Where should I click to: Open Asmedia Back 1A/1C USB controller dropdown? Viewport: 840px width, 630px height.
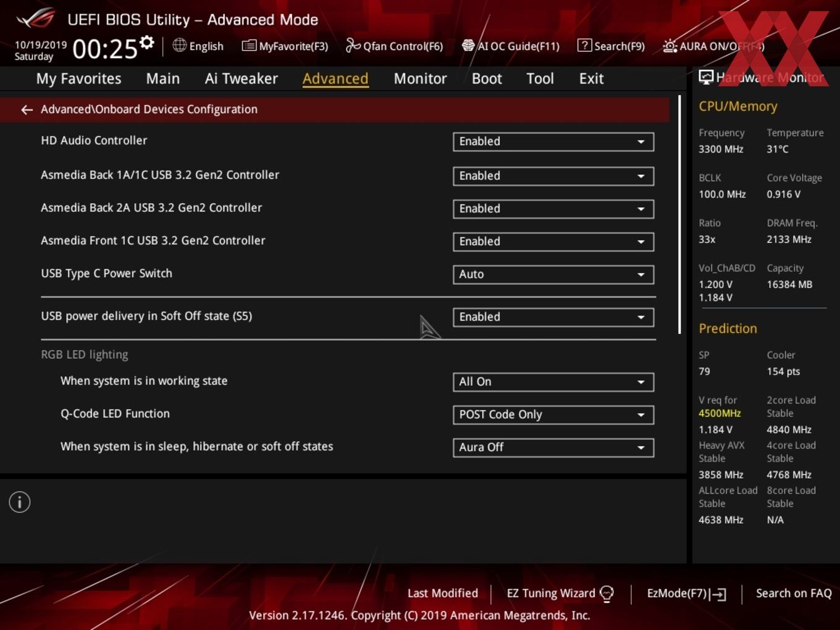click(553, 176)
